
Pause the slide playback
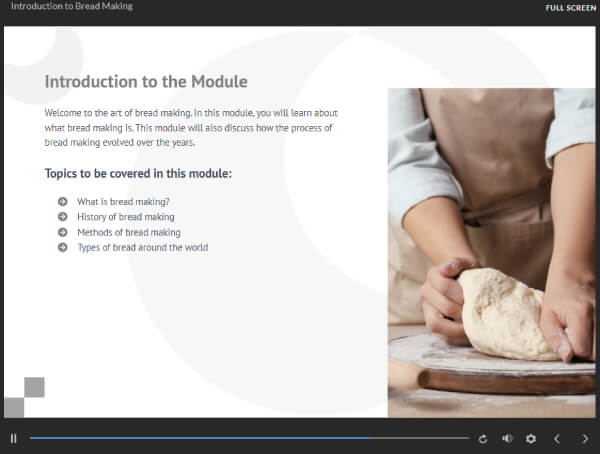tap(13, 438)
